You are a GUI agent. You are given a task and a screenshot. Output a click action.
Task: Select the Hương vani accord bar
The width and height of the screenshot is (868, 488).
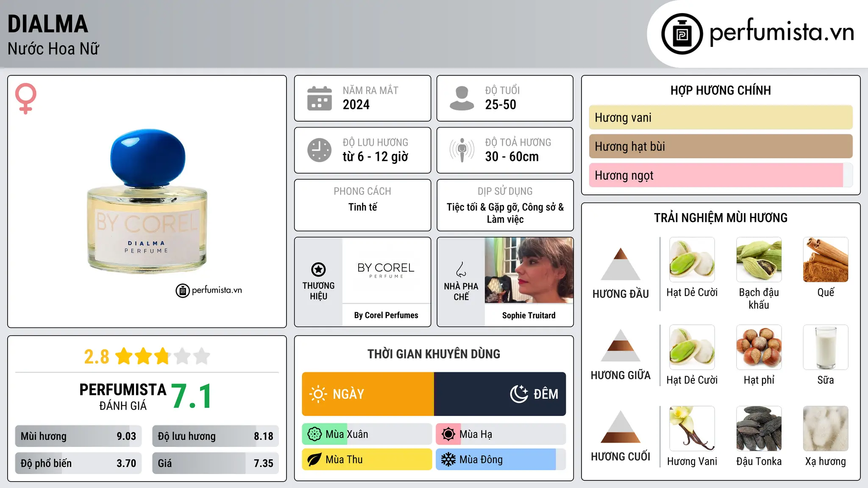pos(721,117)
